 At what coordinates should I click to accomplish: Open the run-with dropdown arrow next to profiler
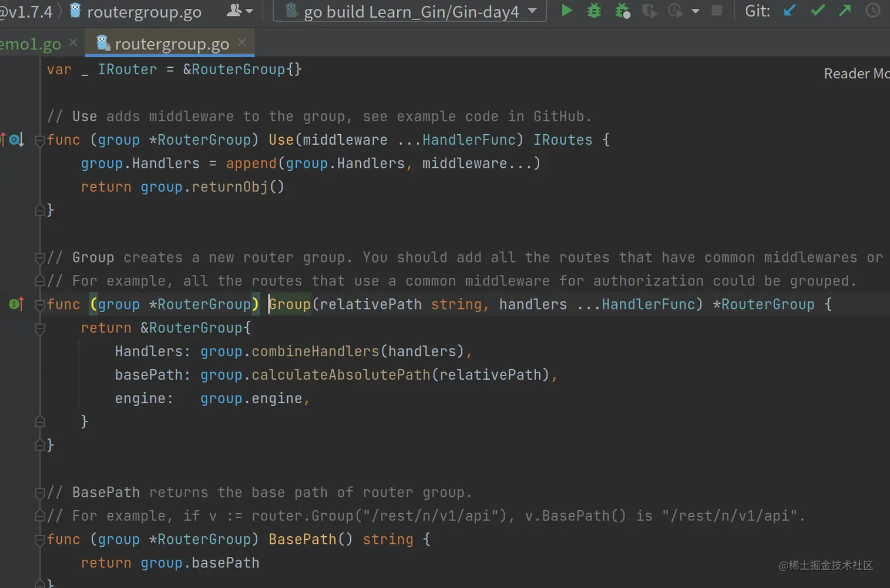coord(696,11)
